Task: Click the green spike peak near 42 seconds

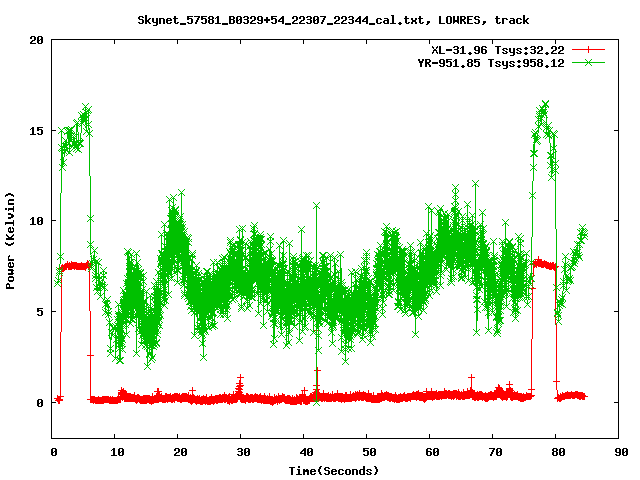Action: point(316,206)
